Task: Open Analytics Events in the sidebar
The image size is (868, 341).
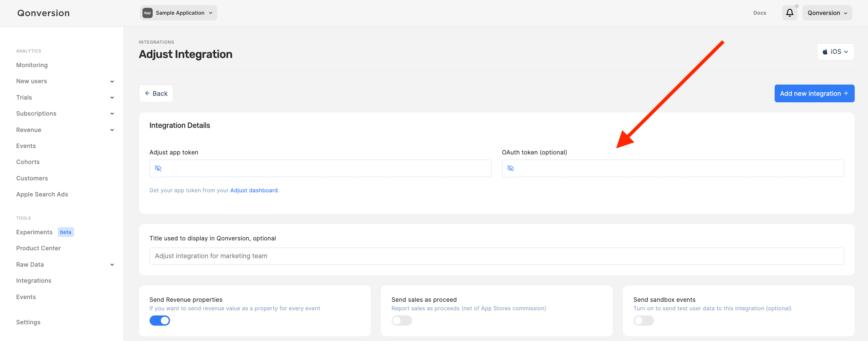Action: pyautogui.click(x=26, y=146)
